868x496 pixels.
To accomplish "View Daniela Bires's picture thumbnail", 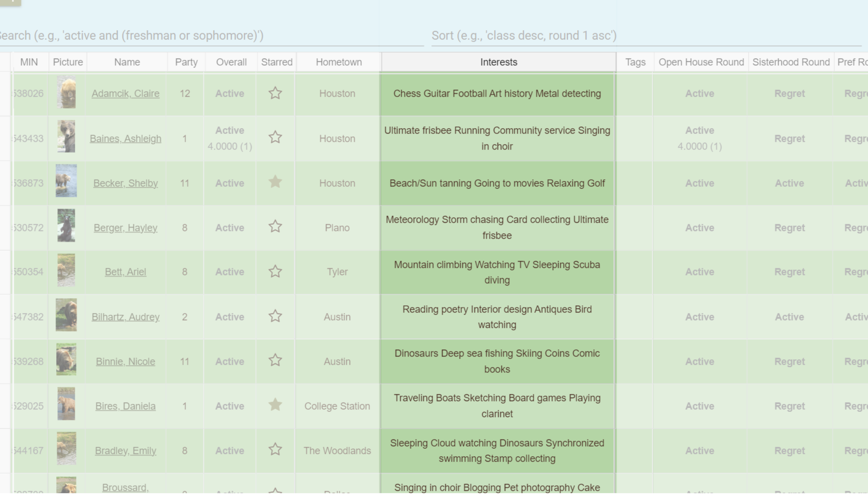I will pyautogui.click(x=67, y=406).
